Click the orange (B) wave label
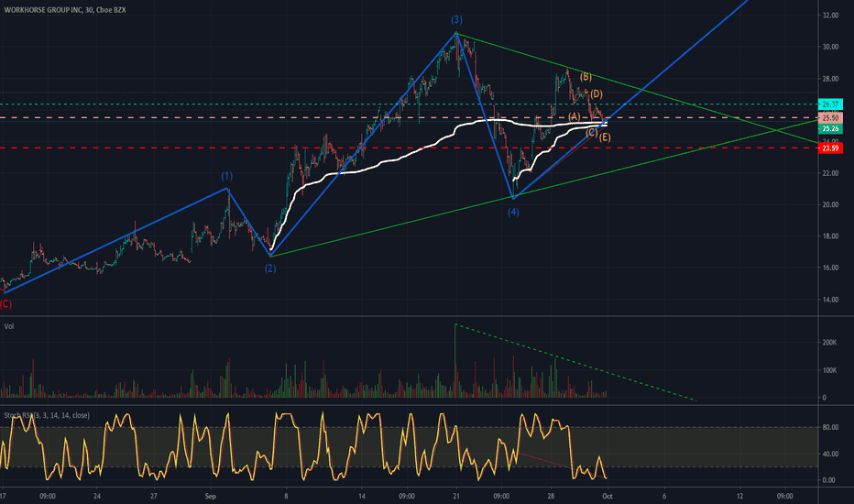Viewport: 854px width, 504px height. tap(586, 77)
